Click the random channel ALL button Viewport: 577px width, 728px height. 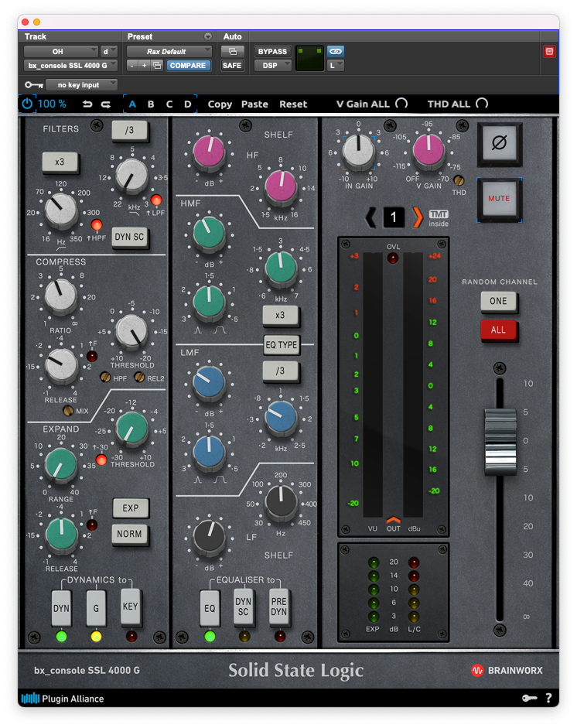tap(498, 330)
